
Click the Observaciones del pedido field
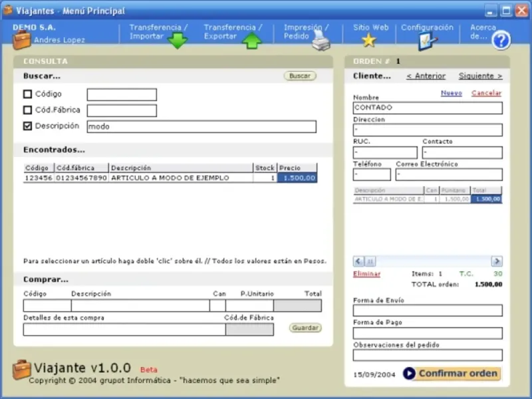coord(428,355)
